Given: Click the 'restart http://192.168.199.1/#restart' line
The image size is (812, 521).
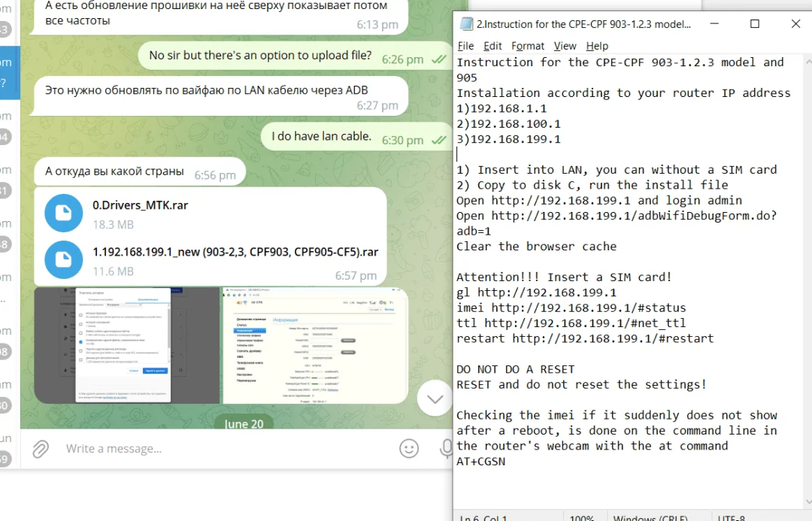Looking at the screenshot, I should coord(585,339).
